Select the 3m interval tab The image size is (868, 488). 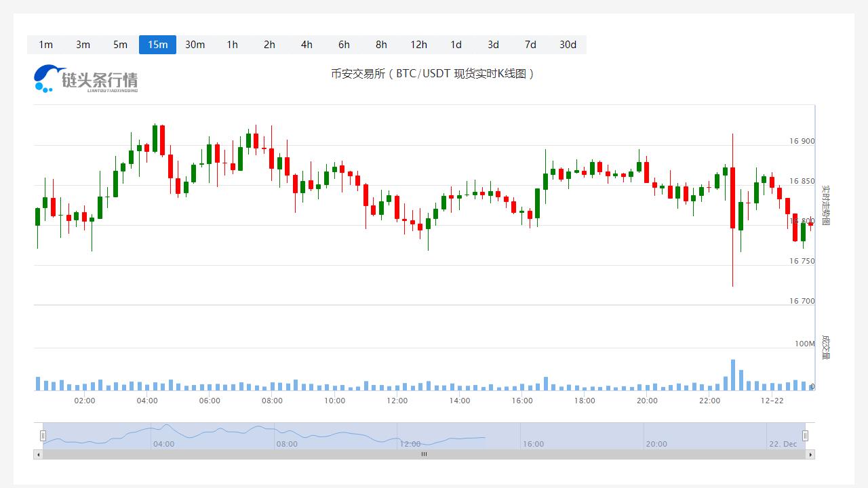click(x=83, y=45)
